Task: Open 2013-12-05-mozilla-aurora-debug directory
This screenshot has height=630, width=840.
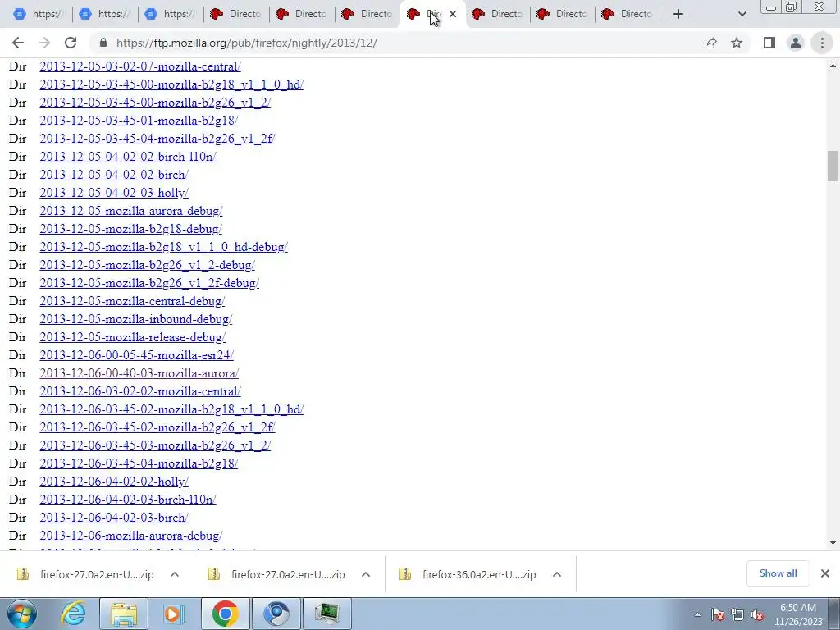Action: click(x=131, y=211)
